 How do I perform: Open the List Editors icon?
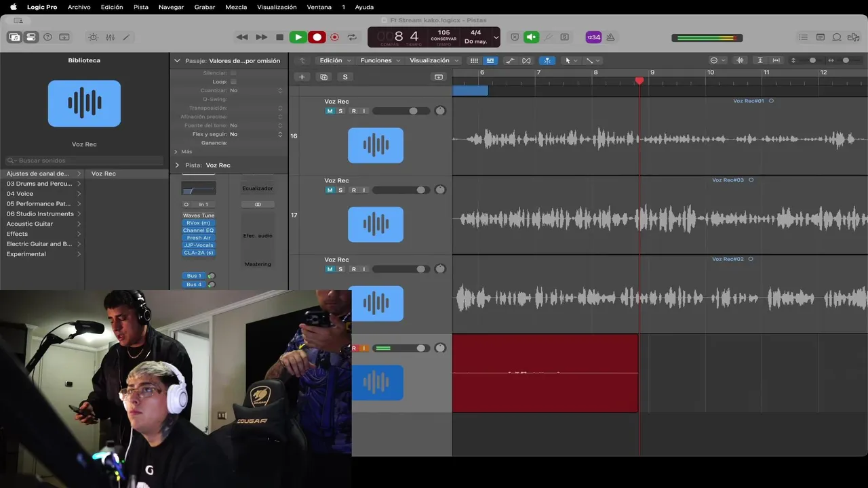tap(804, 37)
